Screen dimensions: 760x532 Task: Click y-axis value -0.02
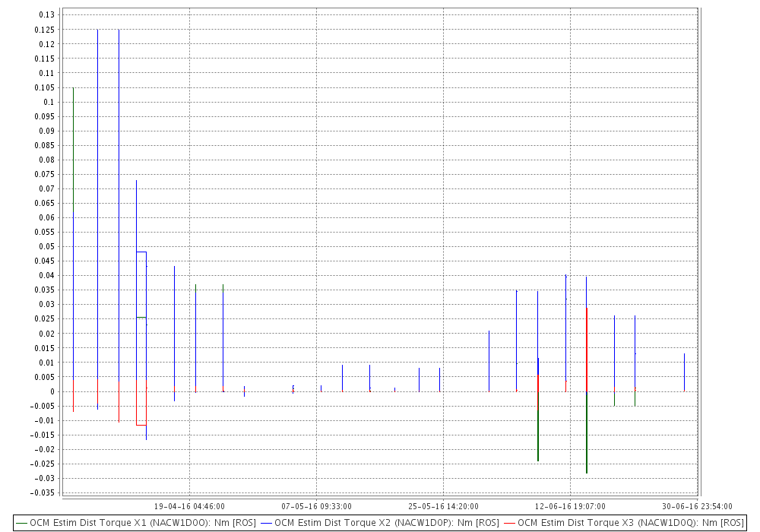click(45, 449)
